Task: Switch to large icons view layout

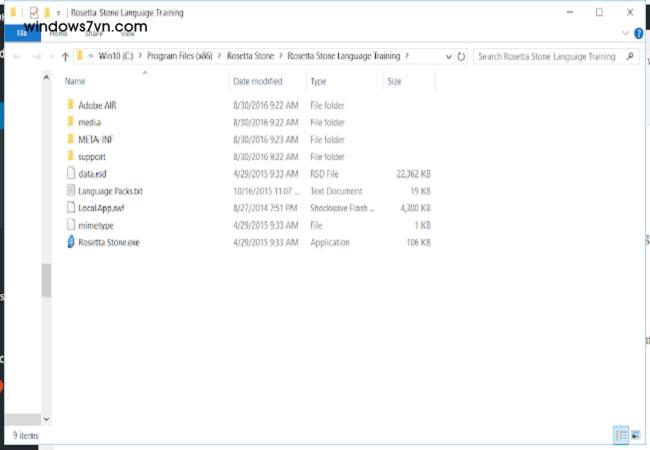Action: (x=635, y=435)
